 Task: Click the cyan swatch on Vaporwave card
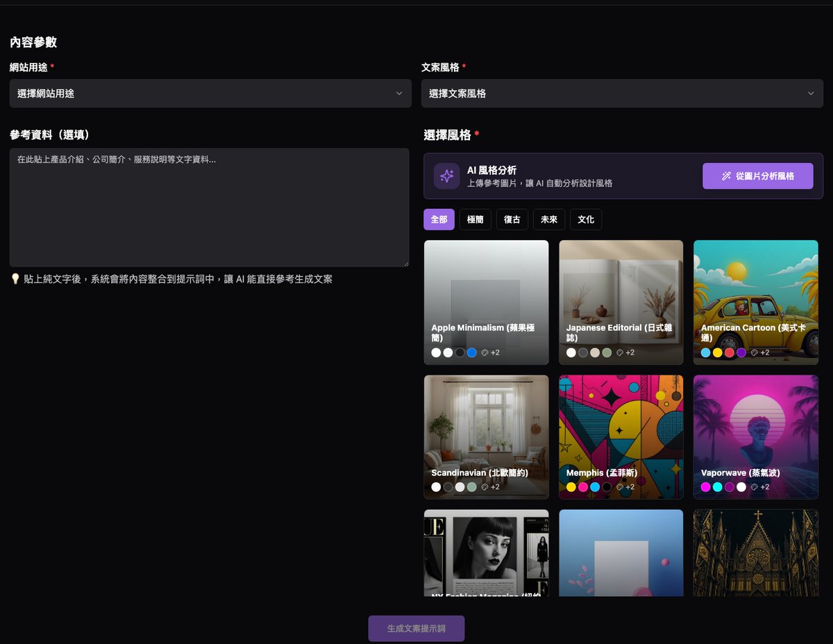pos(718,487)
